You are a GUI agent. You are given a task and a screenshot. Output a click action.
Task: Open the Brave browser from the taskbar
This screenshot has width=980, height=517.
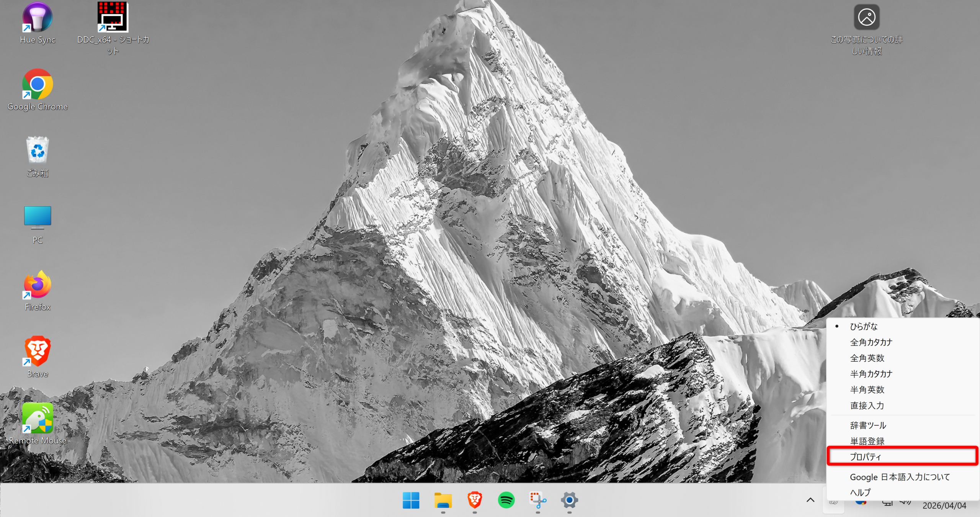coord(474,500)
